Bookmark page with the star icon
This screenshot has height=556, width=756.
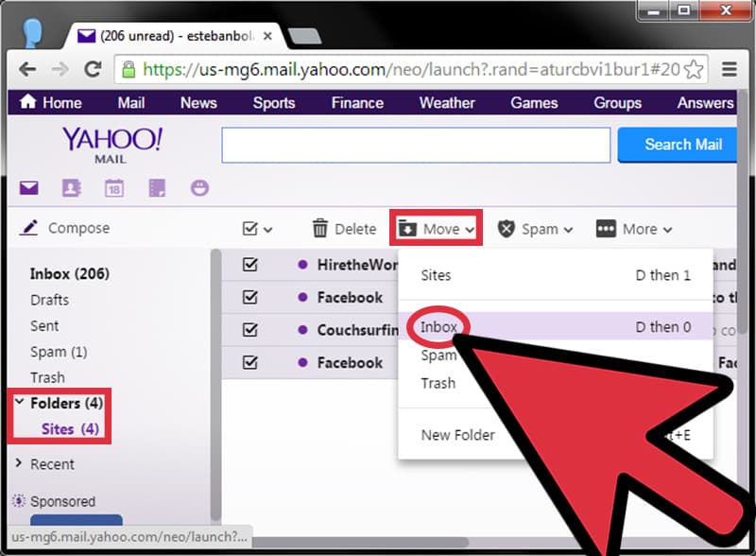point(694,70)
